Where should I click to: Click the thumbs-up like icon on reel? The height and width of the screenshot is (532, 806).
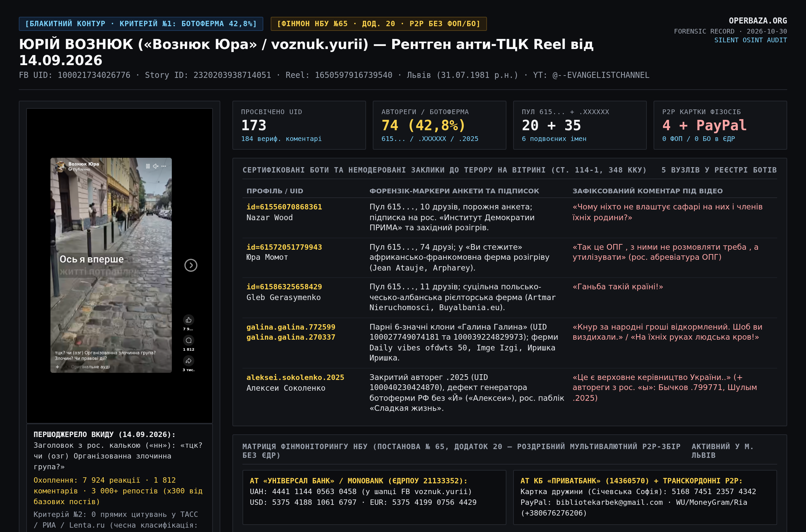click(x=189, y=320)
